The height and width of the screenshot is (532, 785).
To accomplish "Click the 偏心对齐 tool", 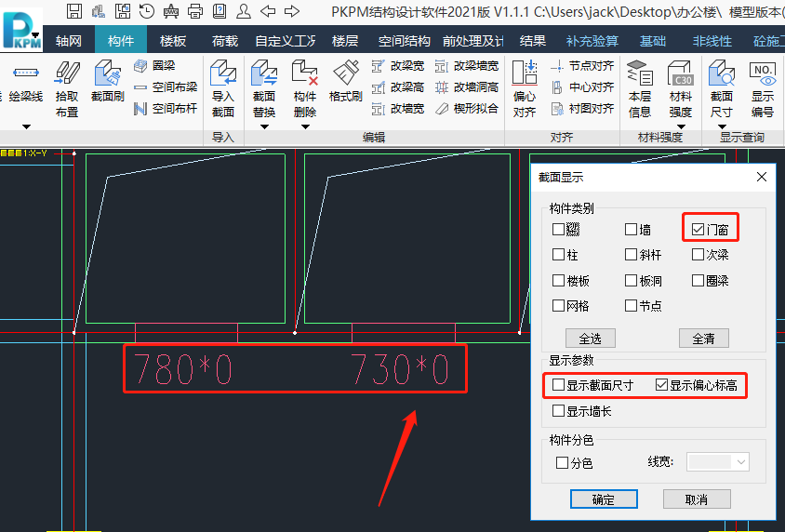I will click(525, 89).
